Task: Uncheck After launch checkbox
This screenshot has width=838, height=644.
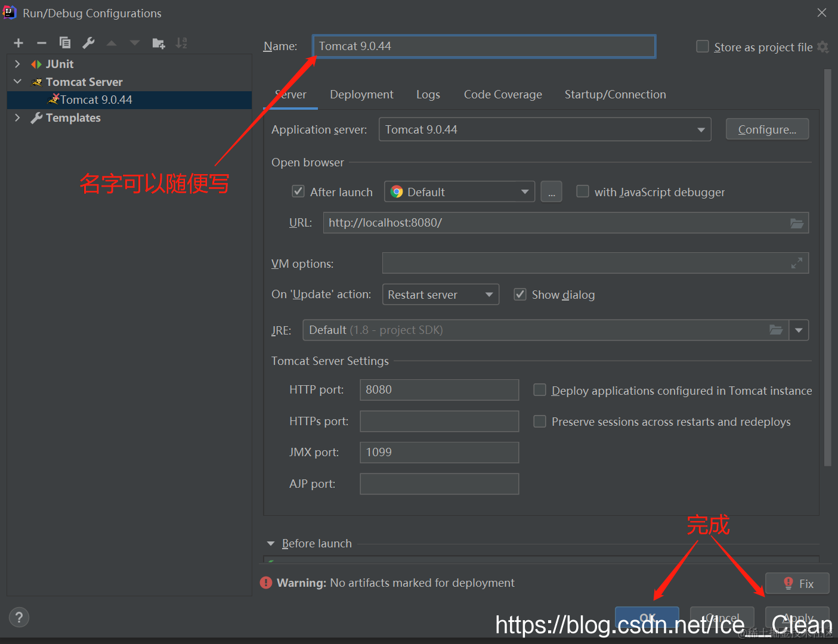Action: (x=298, y=191)
